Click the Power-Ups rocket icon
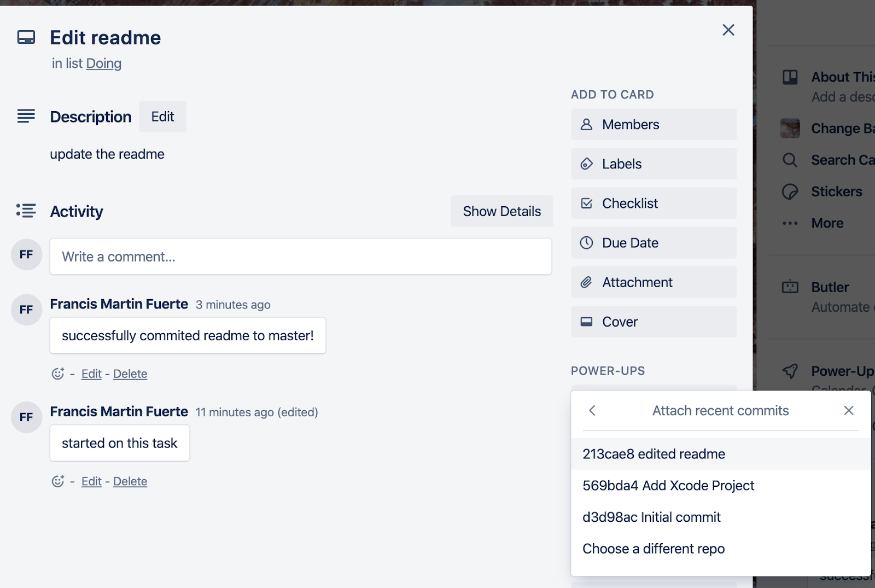This screenshot has height=588, width=875. pos(790,371)
